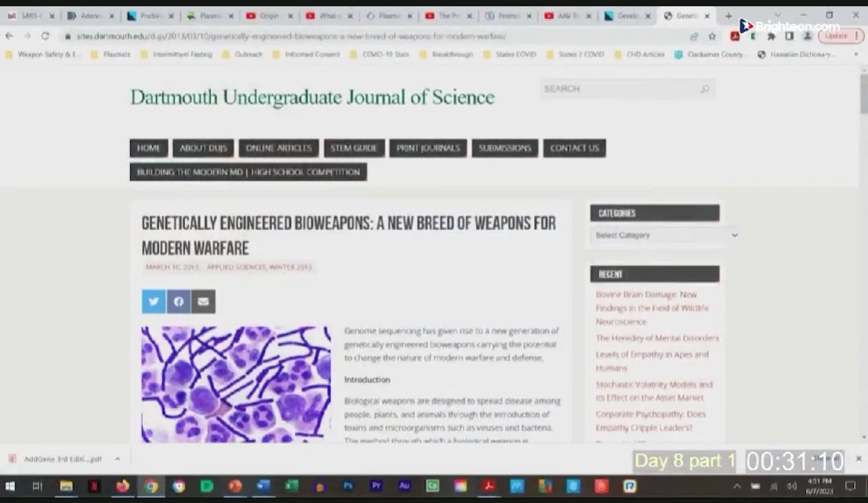Open File Explorer from taskbar

[x=66, y=487]
